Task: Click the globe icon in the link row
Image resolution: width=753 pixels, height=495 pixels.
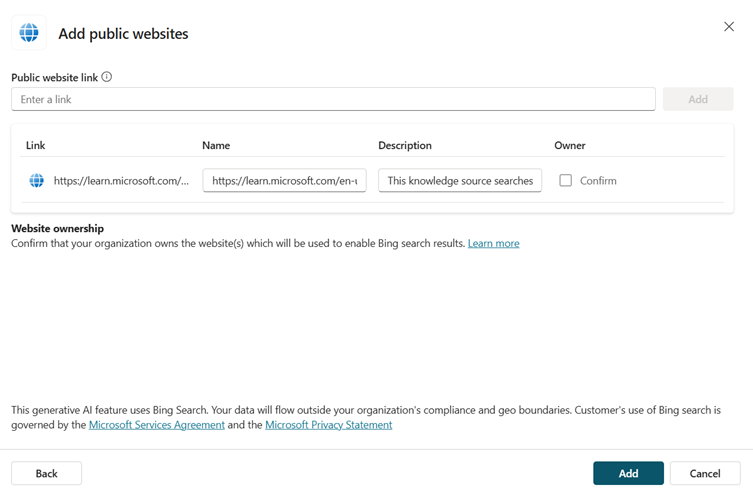Action: point(36,181)
